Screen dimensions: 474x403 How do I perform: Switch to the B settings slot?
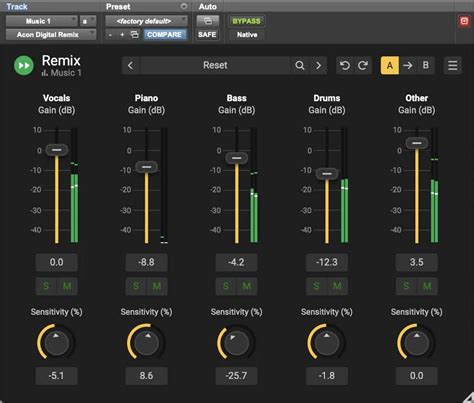(425, 65)
